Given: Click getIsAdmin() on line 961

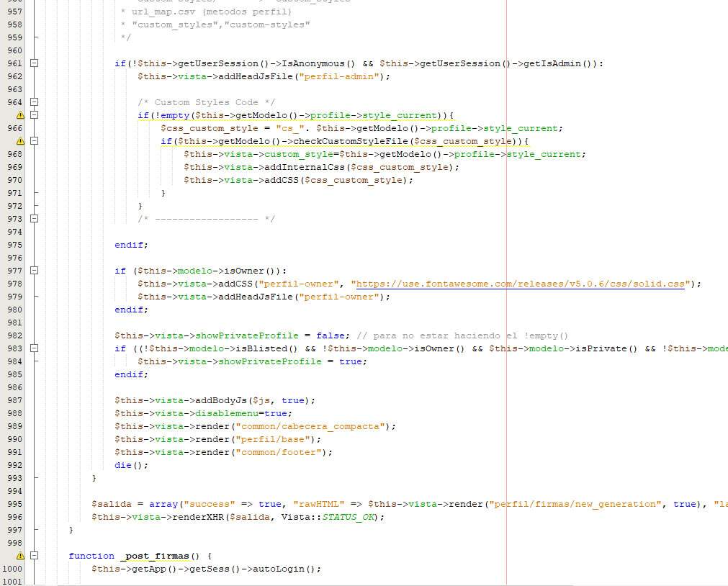Looking at the screenshot, I should click(557, 63).
